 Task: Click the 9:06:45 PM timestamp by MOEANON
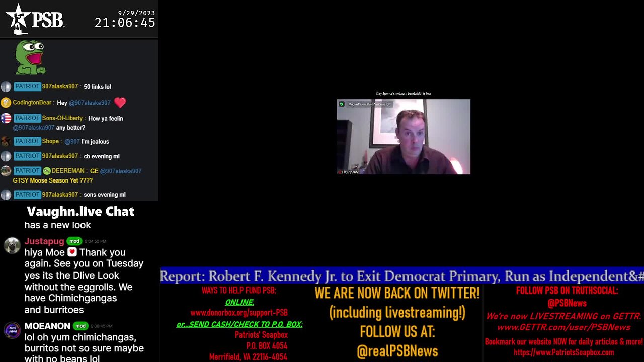(102, 326)
